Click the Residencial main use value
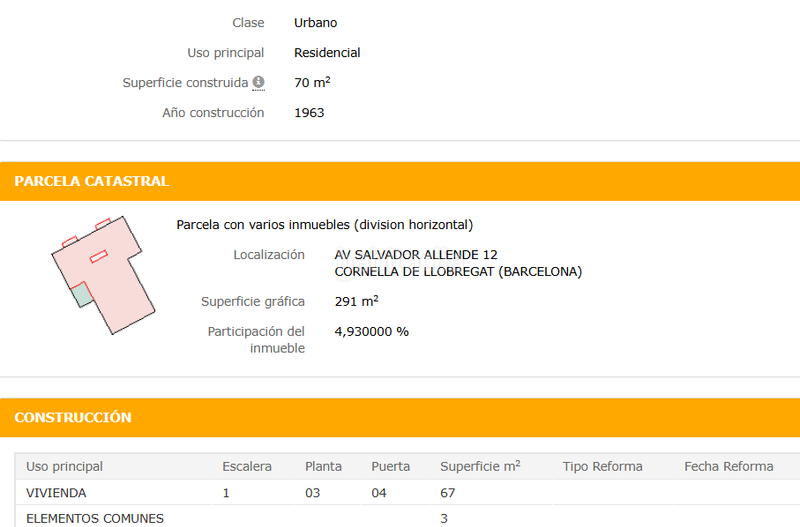The image size is (800, 527). click(x=327, y=53)
